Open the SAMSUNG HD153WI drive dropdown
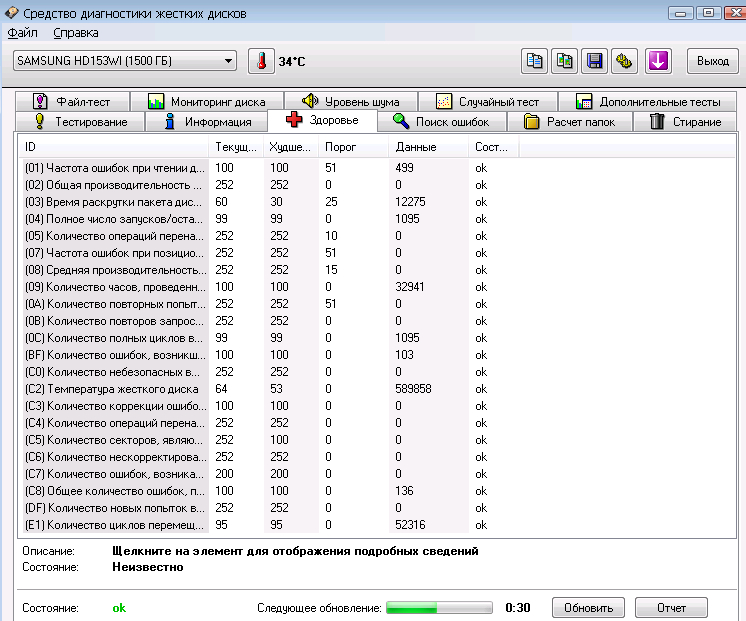Viewport: 746px width, 621px height. coord(125,61)
